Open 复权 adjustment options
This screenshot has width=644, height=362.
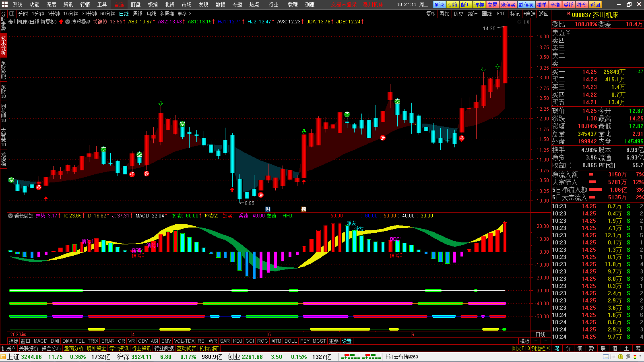[x=431, y=14]
